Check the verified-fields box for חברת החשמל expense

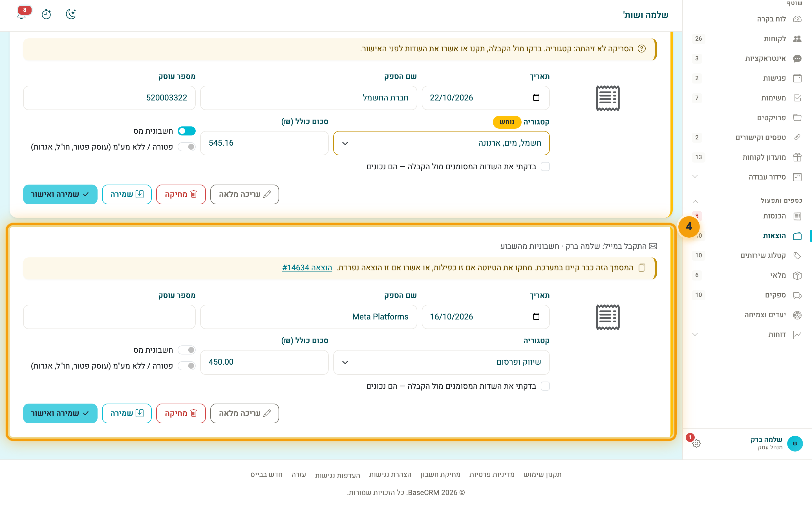click(x=545, y=167)
